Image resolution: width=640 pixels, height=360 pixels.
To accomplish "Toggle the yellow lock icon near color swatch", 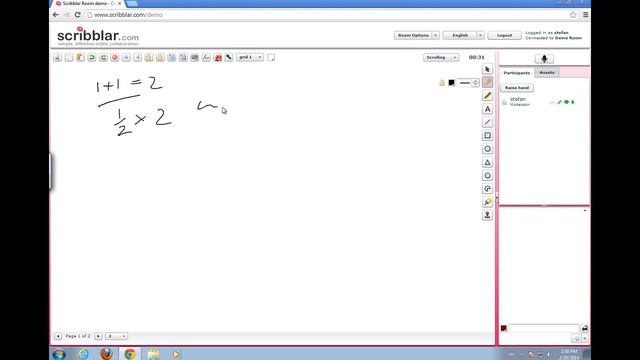I will coord(442,83).
